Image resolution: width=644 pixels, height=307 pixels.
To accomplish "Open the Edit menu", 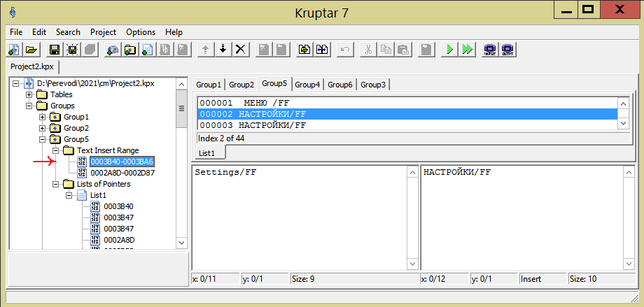I will click(x=39, y=32).
